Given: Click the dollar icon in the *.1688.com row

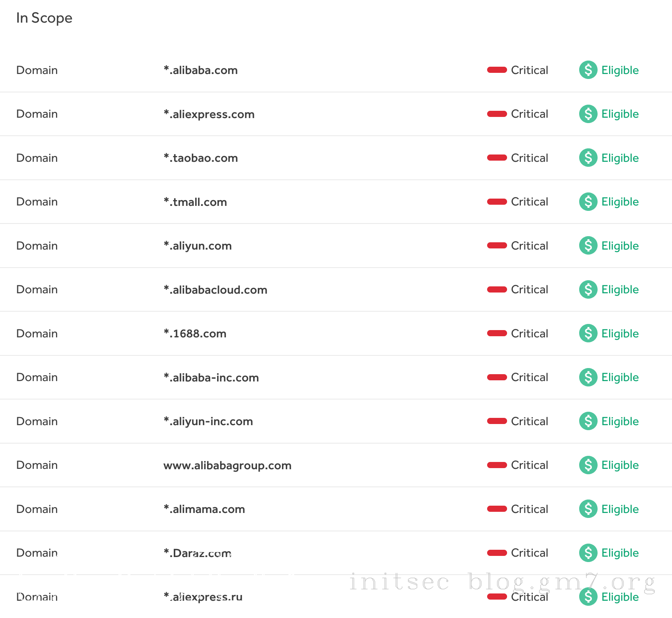Looking at the screenshot, I should point(588,333).
